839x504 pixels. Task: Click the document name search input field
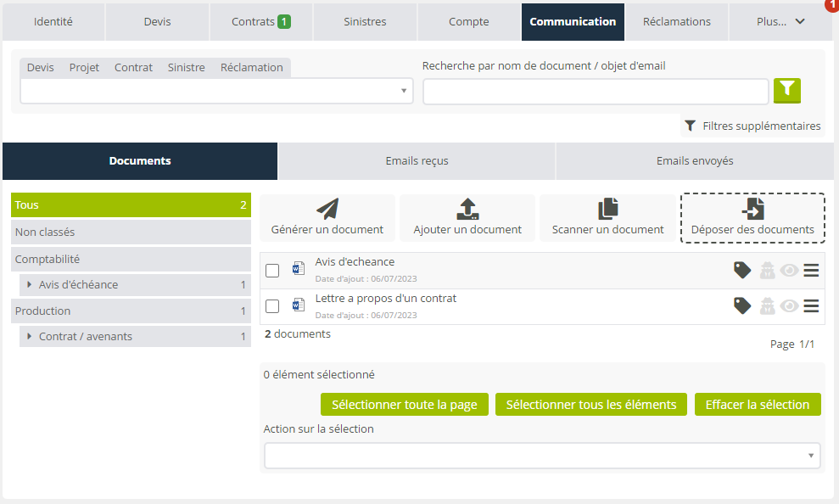596,92
